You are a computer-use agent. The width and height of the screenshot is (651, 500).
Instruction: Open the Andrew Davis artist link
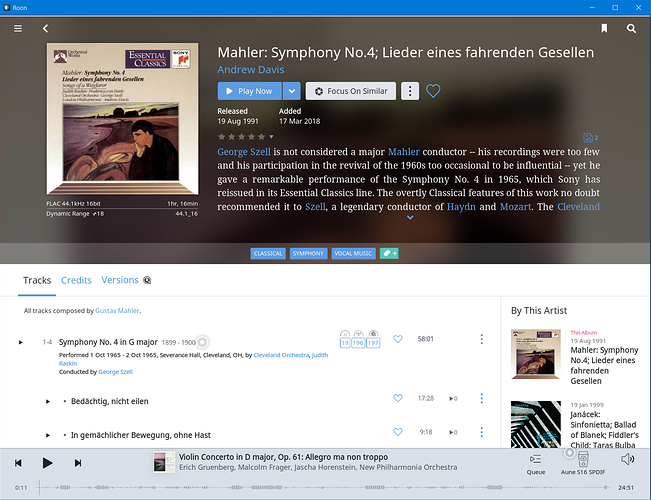click(251, 69)
